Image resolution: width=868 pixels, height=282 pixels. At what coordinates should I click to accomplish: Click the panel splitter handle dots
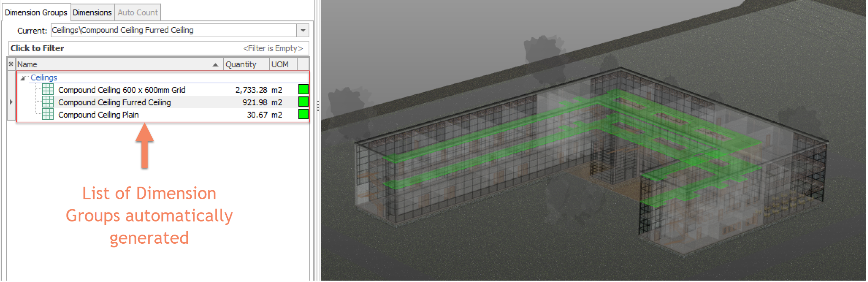[318, 106]
